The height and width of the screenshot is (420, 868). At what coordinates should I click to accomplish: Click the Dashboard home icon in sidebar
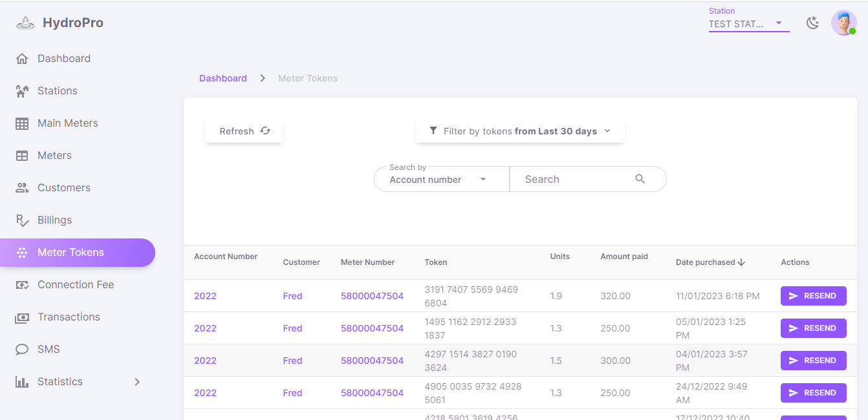pos(22,59)
